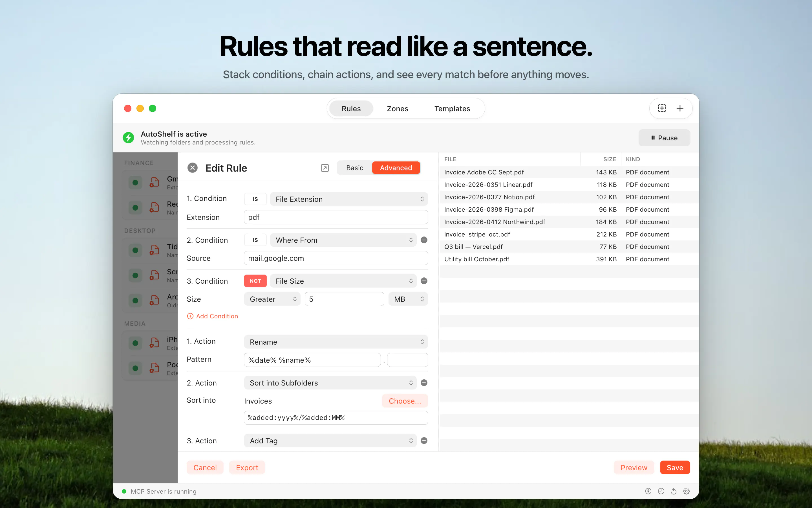Click the plus icon to add a new rule
Image resolution: width=812 pixels, height=508 pixels.
click(x=680, y=108)
